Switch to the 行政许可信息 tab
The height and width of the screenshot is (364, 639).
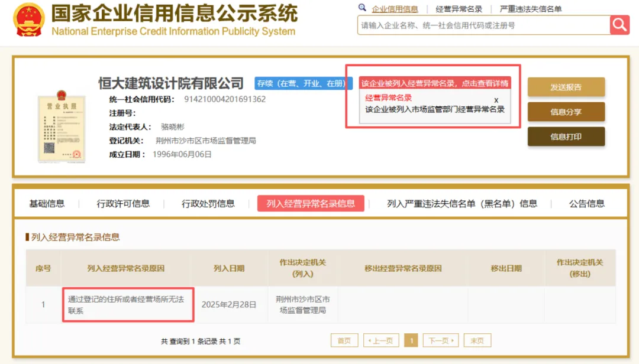pyautogui.click(x=122, y=203)
